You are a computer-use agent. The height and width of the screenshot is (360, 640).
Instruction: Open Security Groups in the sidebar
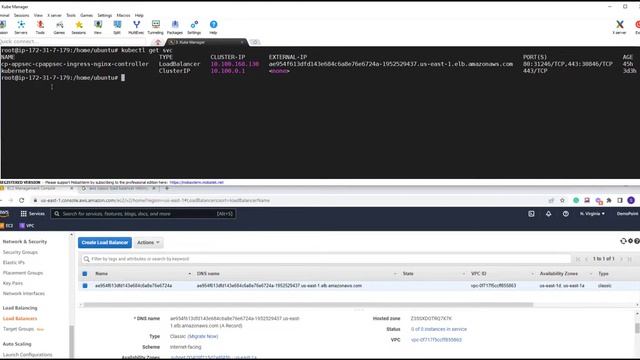click(20, 252)
